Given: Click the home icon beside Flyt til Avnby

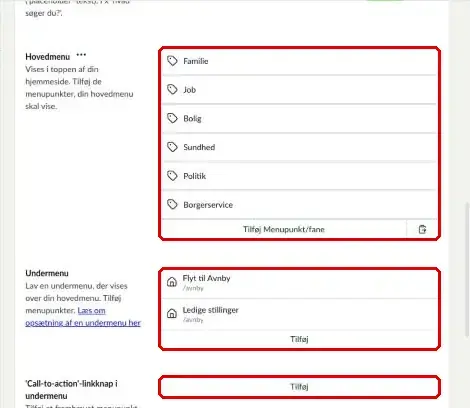Looking at the screenshot, I should click(x=172, y=282).
